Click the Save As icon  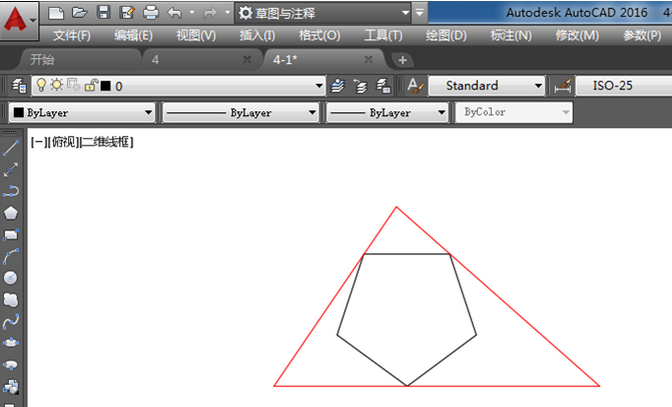(127, 13)
